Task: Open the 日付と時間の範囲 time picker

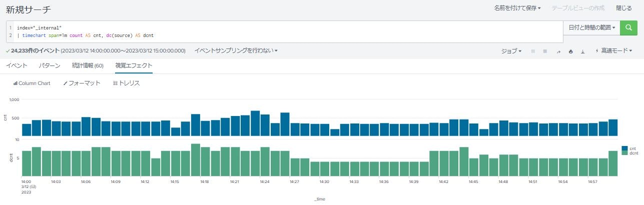Action: pos(591,28)
